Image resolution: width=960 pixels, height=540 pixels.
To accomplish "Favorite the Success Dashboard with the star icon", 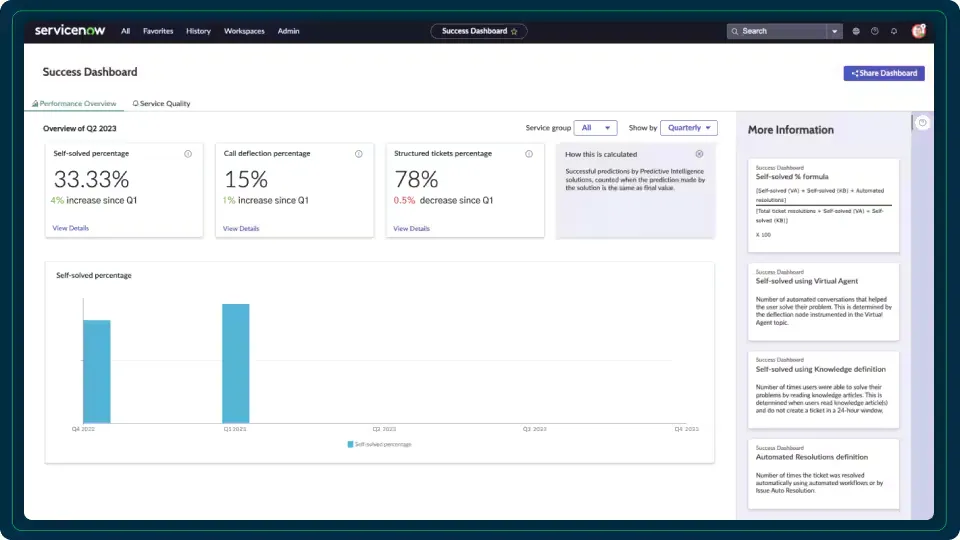I will [514, 31].
